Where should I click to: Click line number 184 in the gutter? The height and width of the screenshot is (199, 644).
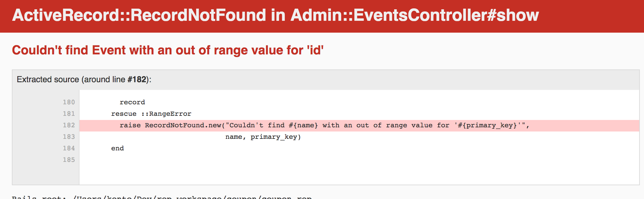coord(69,148)
